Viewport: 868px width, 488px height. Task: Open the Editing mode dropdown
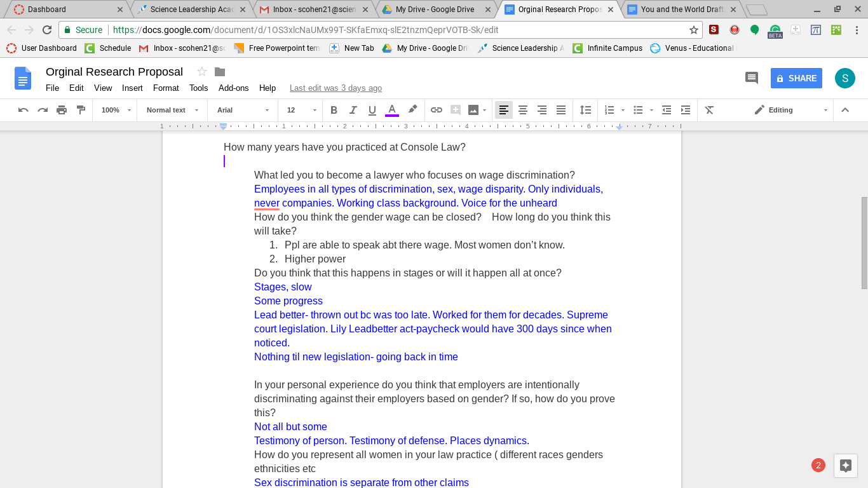(x=791, y=110)
